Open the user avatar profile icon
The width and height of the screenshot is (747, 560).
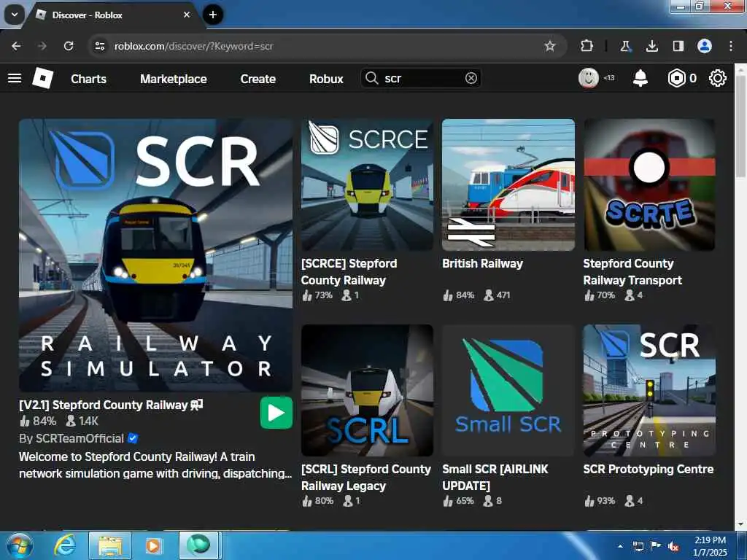click(x=589, y=78)
